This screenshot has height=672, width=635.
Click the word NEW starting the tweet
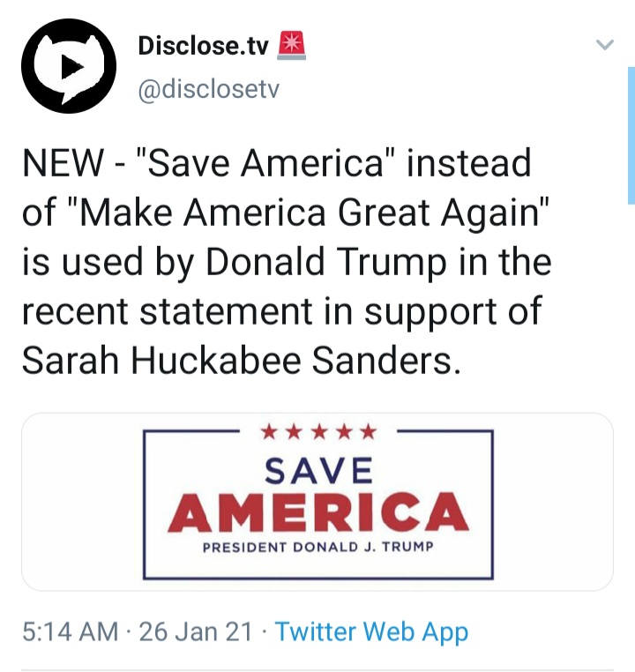(x=63, y=163)
